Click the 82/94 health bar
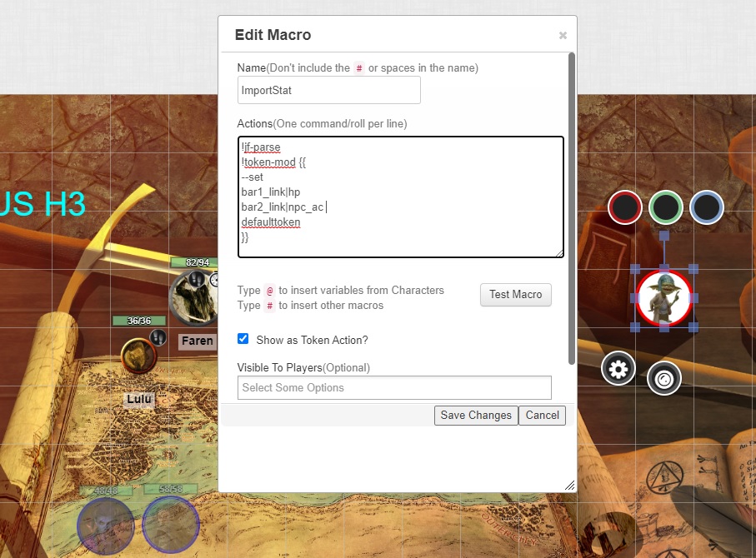Screen dimensions: 756x558 (x=194, y=262)
